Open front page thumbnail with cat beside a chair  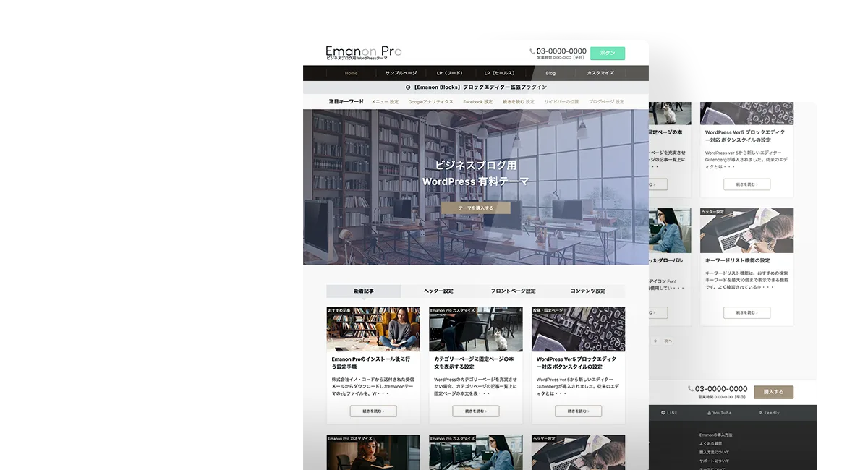point(476,329)
